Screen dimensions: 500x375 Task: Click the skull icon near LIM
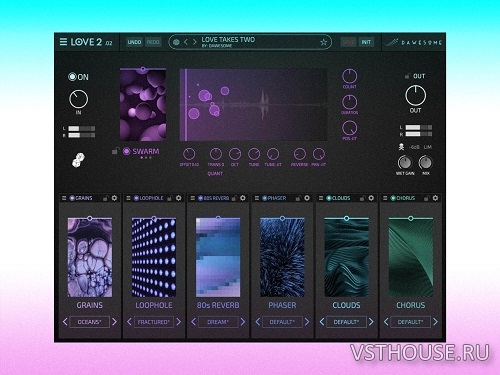[x=402, y=147]
